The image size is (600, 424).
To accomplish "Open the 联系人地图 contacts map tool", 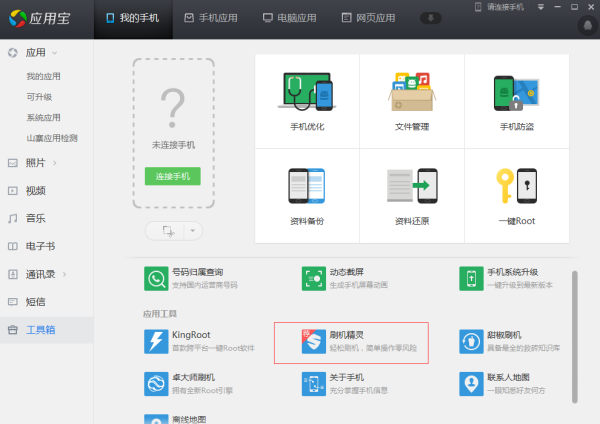I will [472, 384].
